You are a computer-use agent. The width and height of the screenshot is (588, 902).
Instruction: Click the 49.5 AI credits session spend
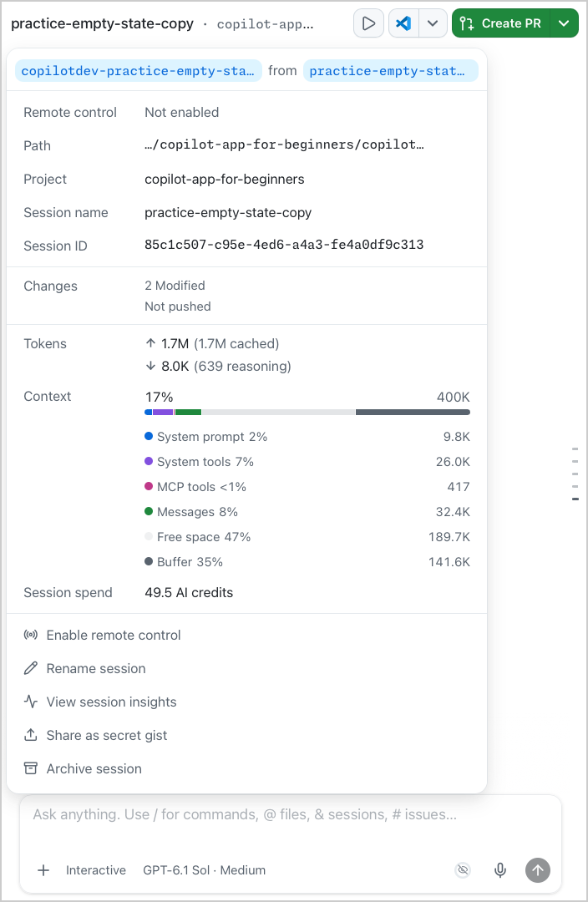coord(189,592)
